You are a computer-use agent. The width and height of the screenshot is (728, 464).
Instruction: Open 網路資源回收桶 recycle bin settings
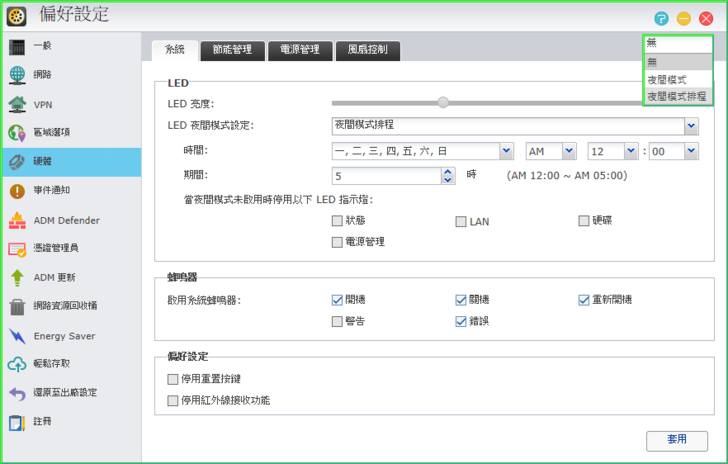(x=65, y=306)
